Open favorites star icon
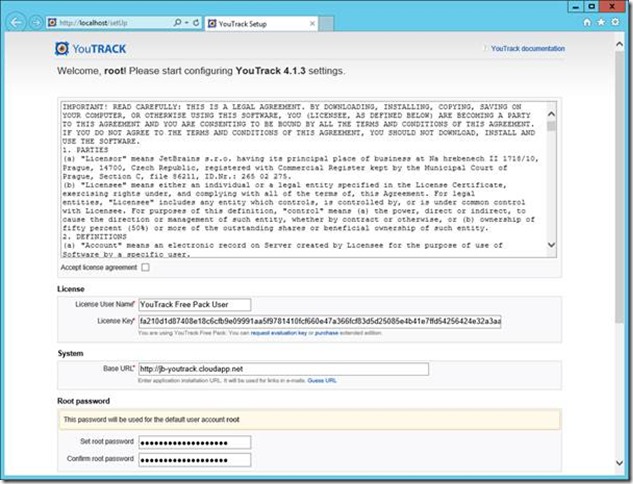Viewport: 633px width, 484px height. point(601,22)
